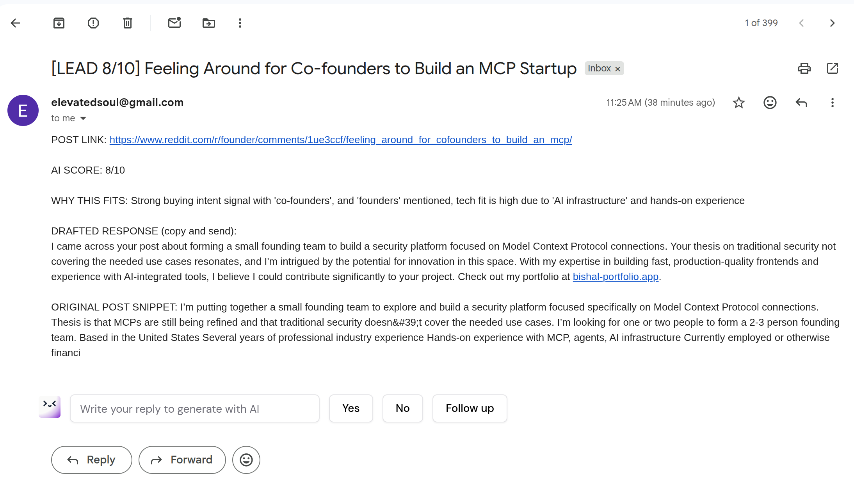Star this message
This screenshot has width=854, height=504.
coord(738,103)
